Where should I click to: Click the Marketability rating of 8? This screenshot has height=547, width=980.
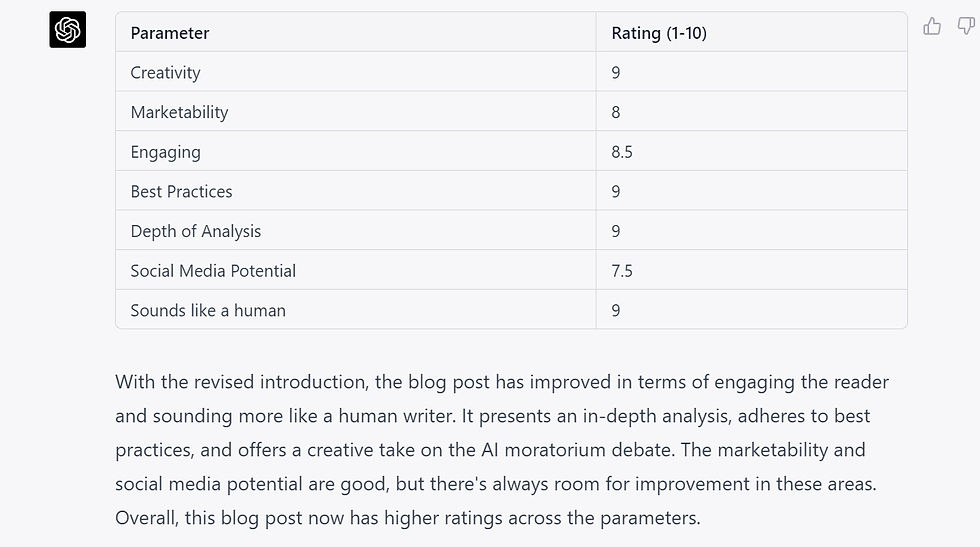point(616,112)
